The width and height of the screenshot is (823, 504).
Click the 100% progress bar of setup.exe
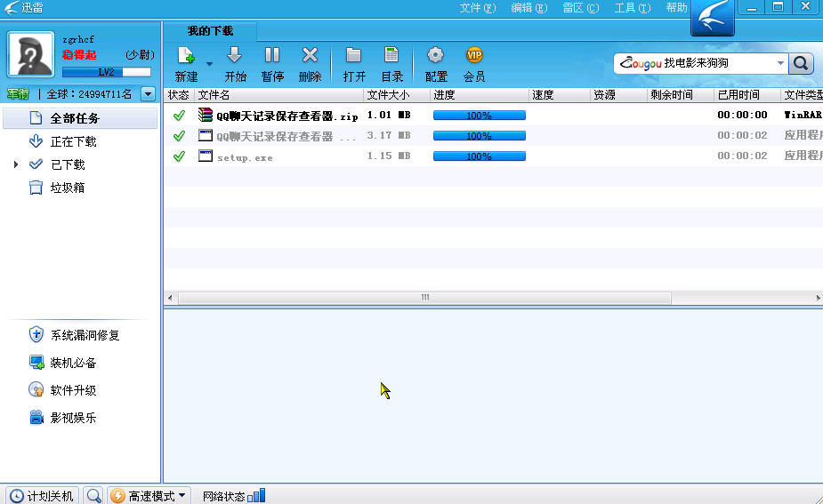(x=480, y=156)
